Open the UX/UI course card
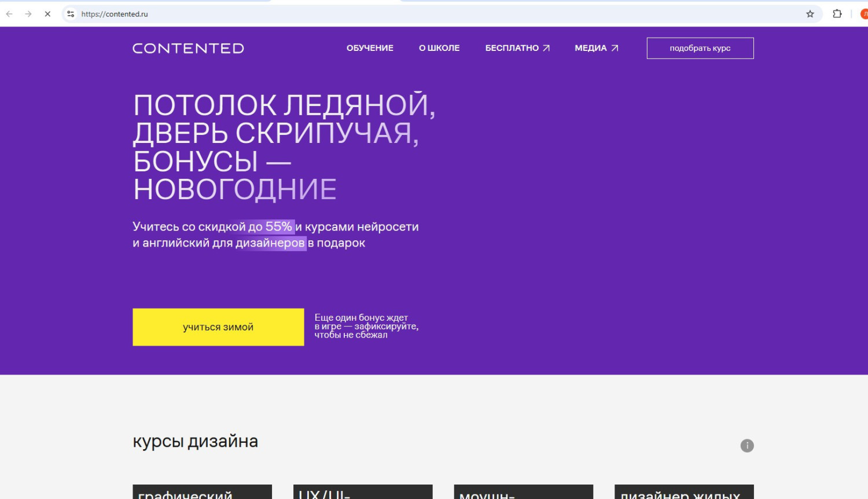Viewport: 868px width, 499px height. point(363,492)
